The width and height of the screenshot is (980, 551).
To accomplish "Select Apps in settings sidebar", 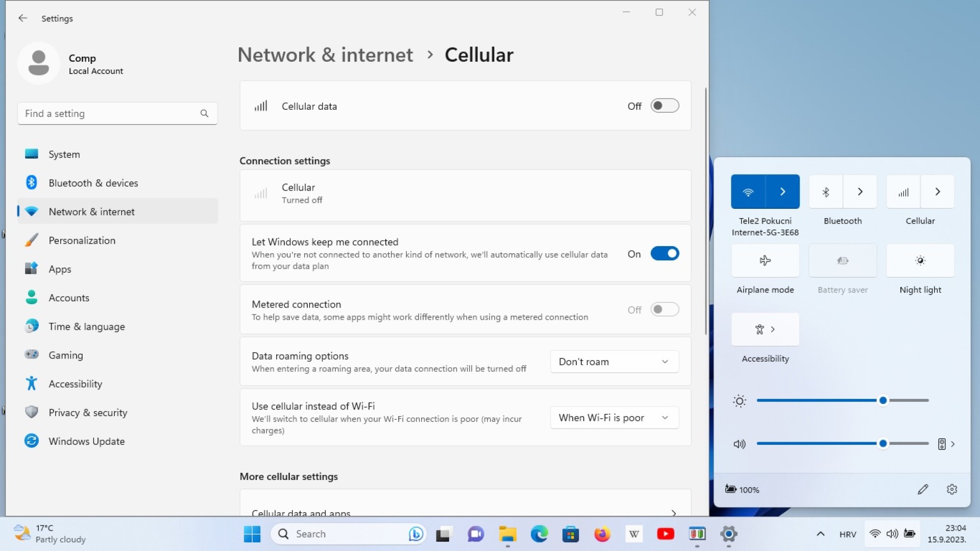I will pos(117,269).
